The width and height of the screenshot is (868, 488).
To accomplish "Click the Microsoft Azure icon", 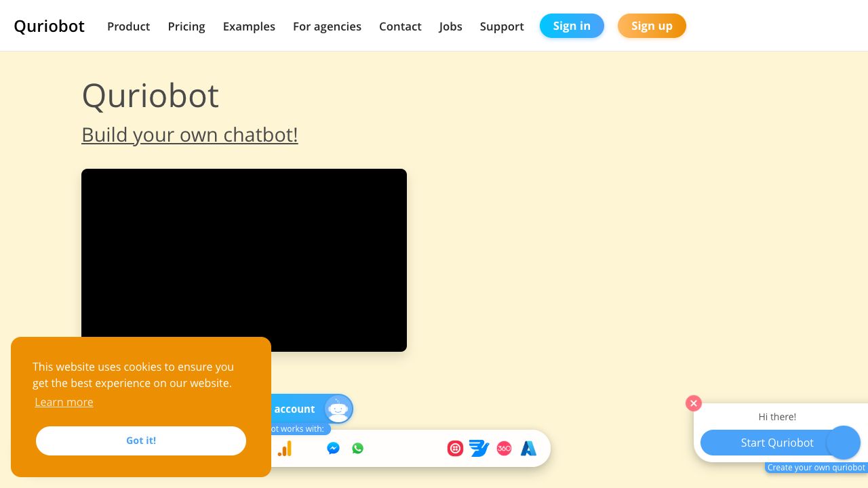I will (528, 449).
